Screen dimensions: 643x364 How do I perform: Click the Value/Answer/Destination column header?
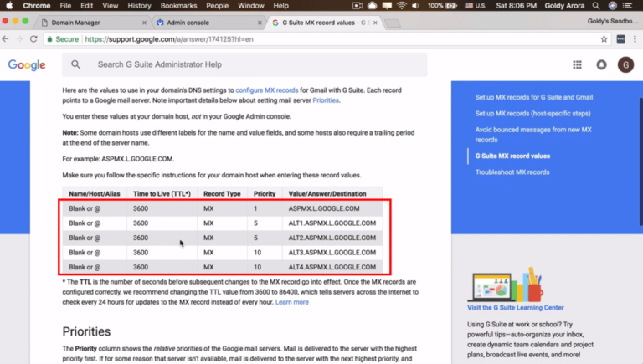click(x=327, y=194)
